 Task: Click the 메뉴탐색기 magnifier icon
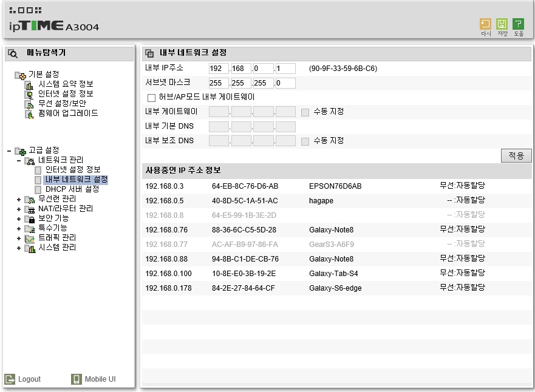(x=13, y=53)
